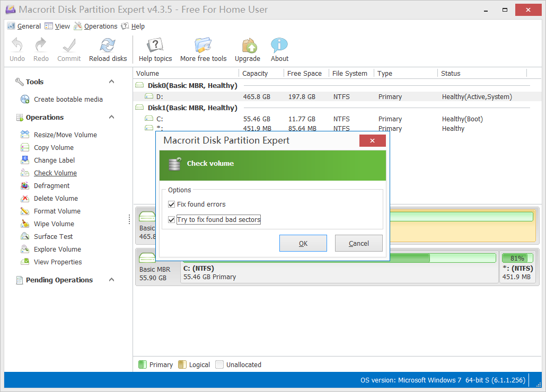Select the Healthy(Active,System) status cell

click(x=477, y=97)
